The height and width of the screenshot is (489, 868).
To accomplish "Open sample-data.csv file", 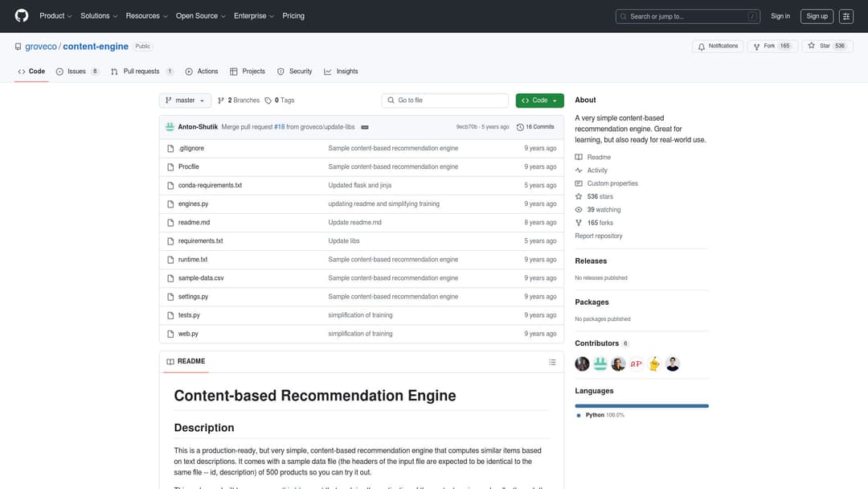I will [x=201, y=278].
